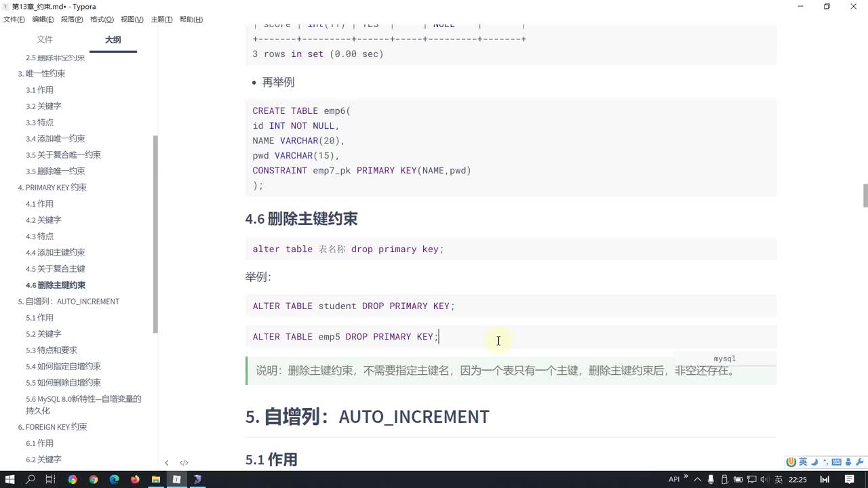
Task: Open File Explorer from taskbar
Action: [155, 479]
